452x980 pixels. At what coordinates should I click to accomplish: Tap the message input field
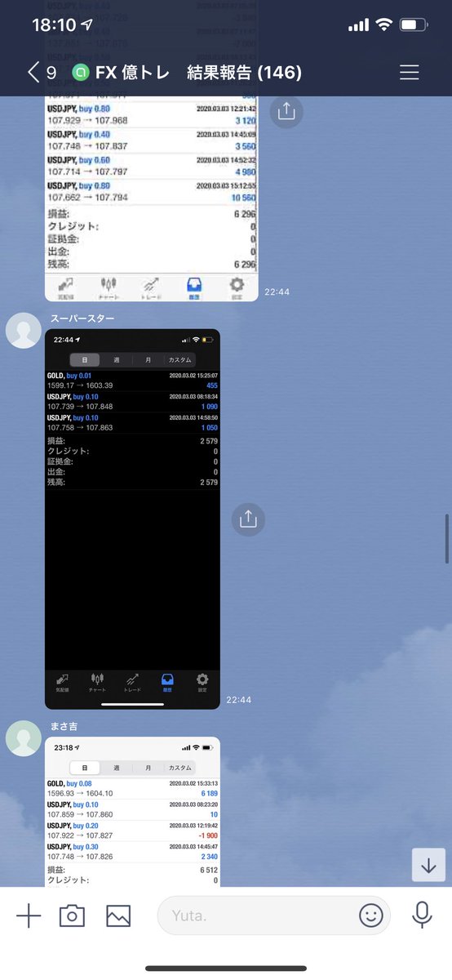click(275, 916)
